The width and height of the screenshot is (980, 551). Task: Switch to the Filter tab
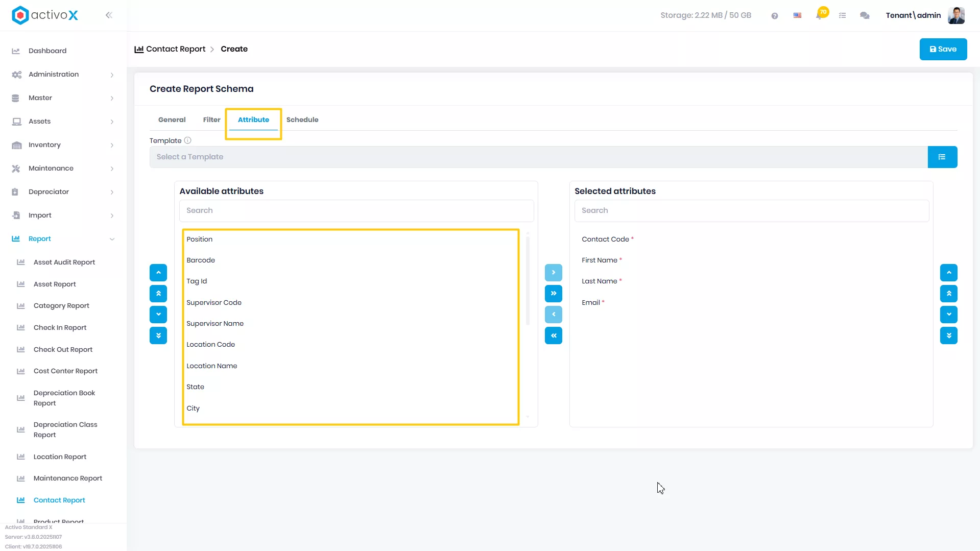211,119
